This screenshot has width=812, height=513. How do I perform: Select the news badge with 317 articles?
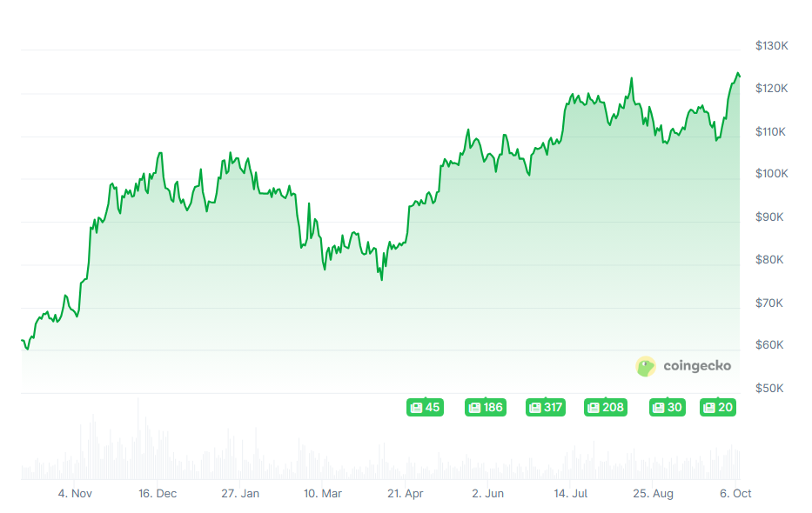(x=546, y=407)
